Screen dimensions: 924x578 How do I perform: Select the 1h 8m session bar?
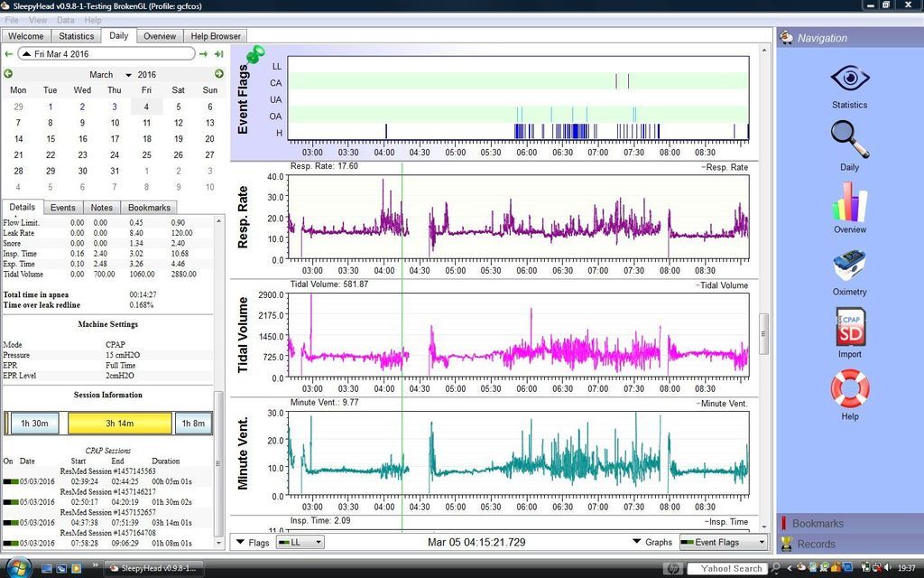coord(193,424)
